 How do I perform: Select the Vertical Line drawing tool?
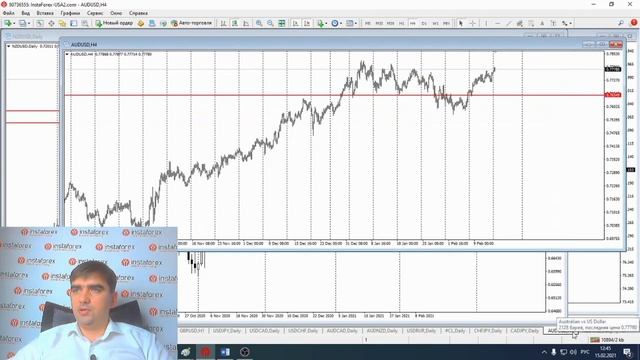click(486, 23)
